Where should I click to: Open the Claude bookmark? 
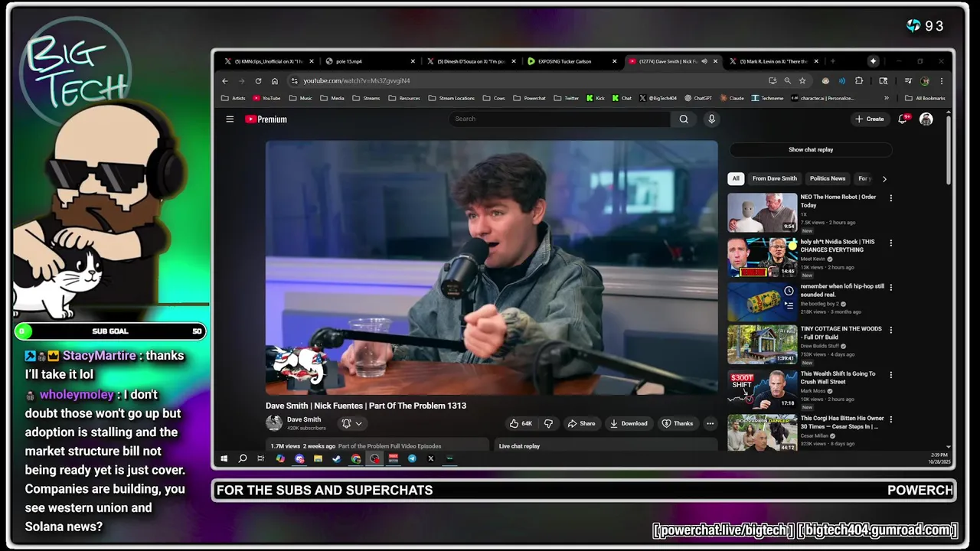[731, 98]
